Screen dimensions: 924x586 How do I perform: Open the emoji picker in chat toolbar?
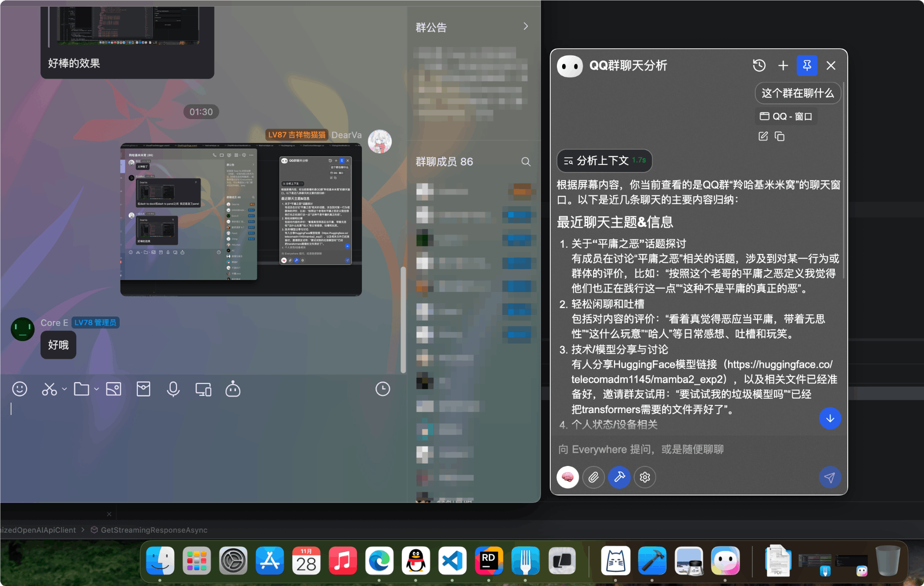[x=20, y=389]
